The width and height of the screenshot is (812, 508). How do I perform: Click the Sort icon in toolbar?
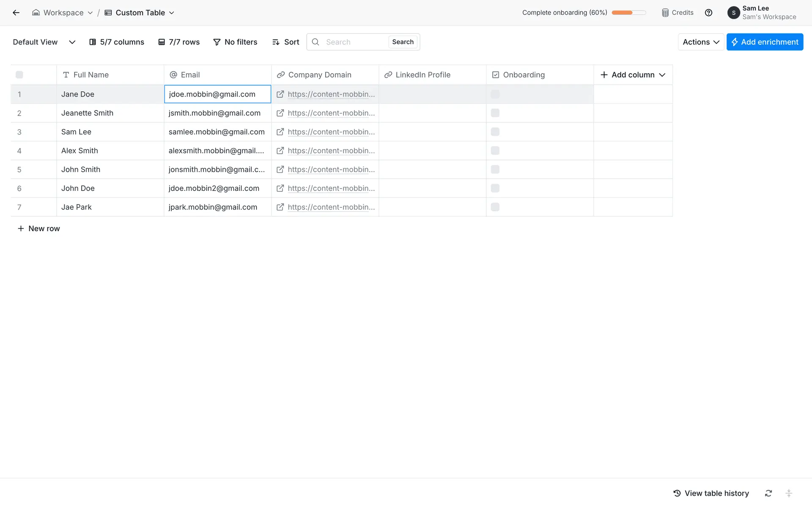pyautogui.click(x=276, y=42)
